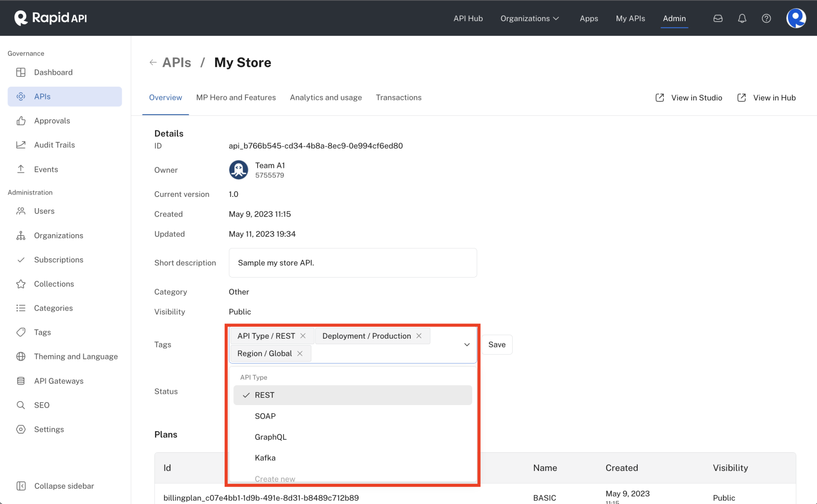The width and height of the screenshot is (817, 504).
Task: Open notifications bell icon
Action: pyautogui.click(x=742, y=18)
